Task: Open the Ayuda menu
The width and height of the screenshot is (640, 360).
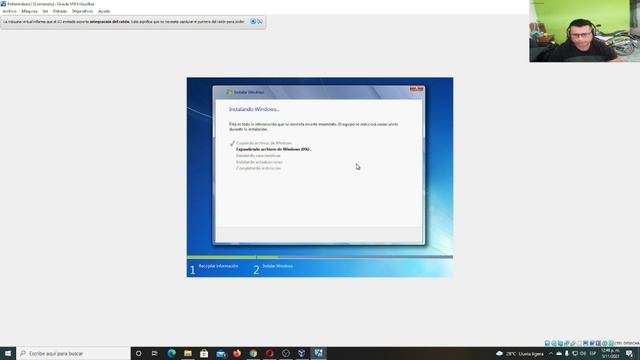Action: click(104, 11)
